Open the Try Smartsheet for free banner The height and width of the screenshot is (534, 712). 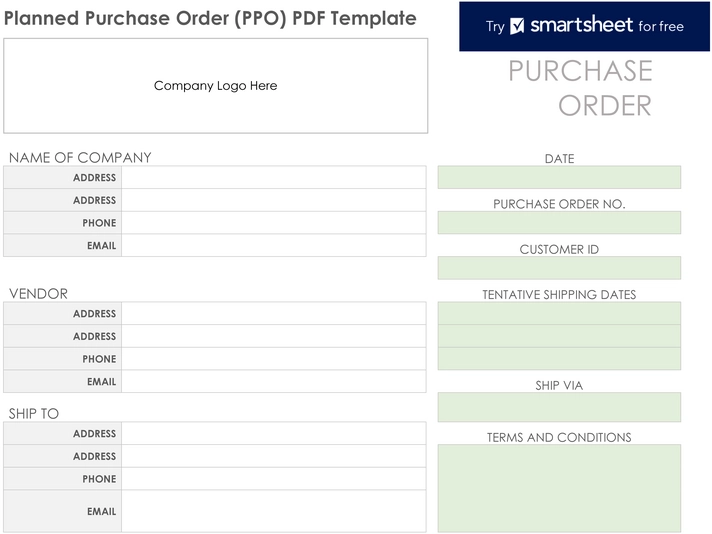(584, 26)
